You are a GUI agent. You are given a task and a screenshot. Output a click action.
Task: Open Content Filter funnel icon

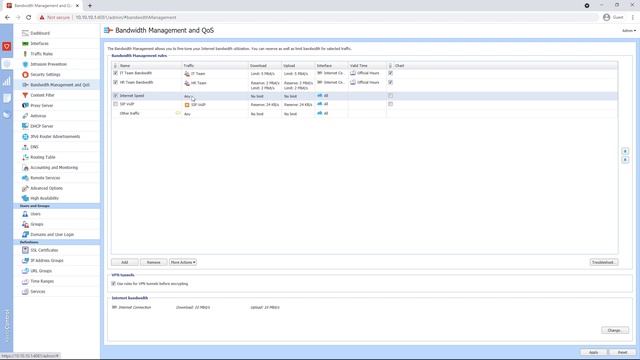[25, 95]
